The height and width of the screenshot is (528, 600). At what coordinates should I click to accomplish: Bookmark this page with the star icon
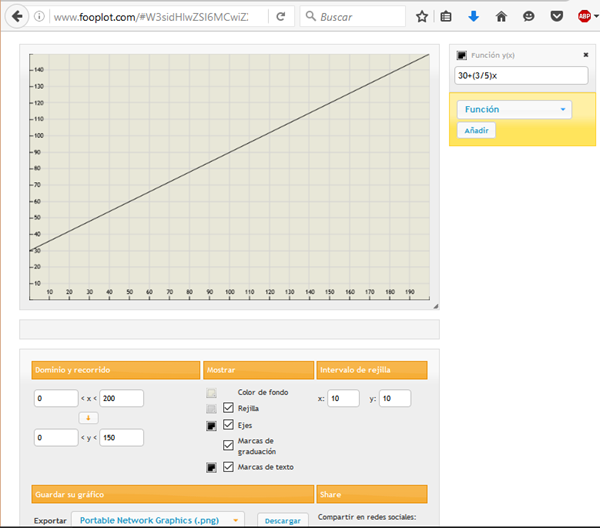coord(422,17)
